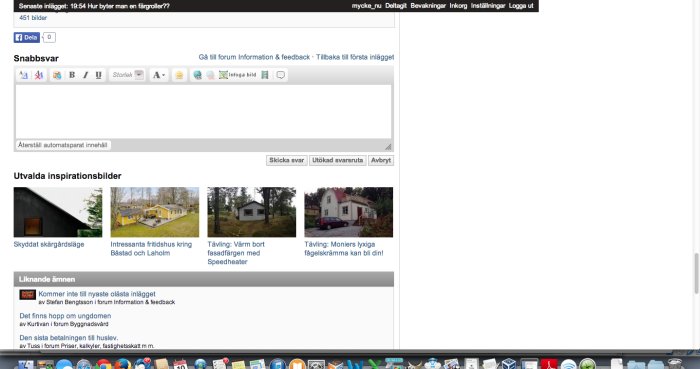Open Tävling: Värm bort fasadfärgen link
The image size is (700, 369).
pos(236,253)
